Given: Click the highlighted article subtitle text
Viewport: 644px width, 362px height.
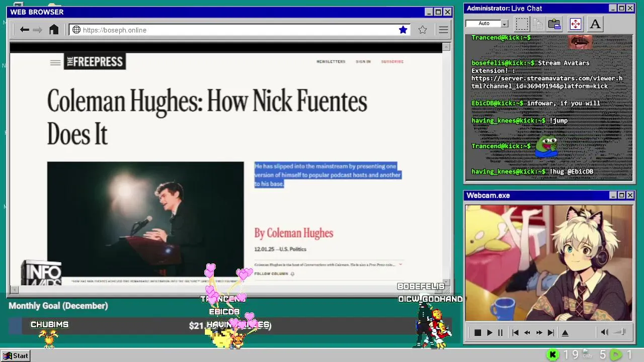Looking at the screenshot, I should point(328,175).
